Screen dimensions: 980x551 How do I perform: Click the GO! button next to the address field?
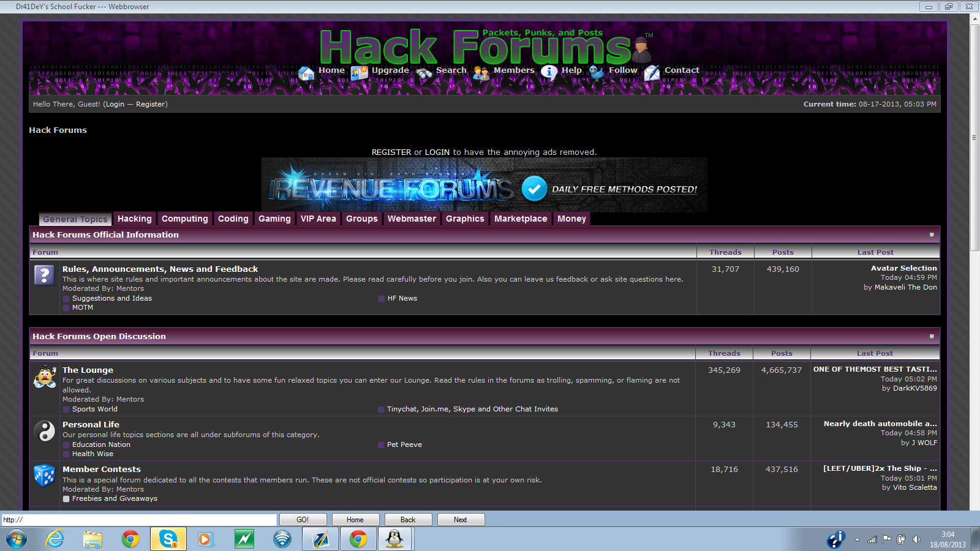point(303,520)
